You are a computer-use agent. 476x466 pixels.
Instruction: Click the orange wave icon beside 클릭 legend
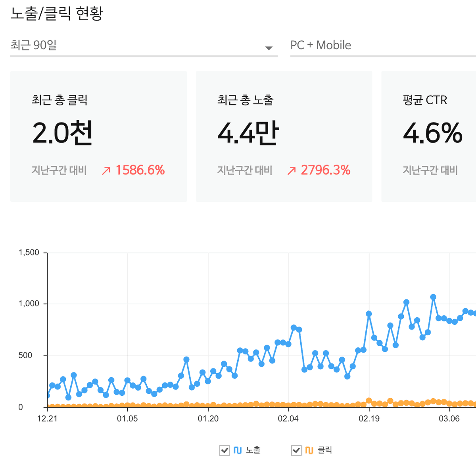coord(309,450)
